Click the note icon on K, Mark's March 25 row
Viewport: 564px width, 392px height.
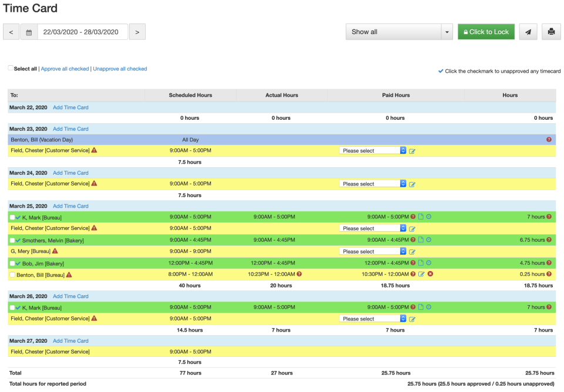pos(421,217)
